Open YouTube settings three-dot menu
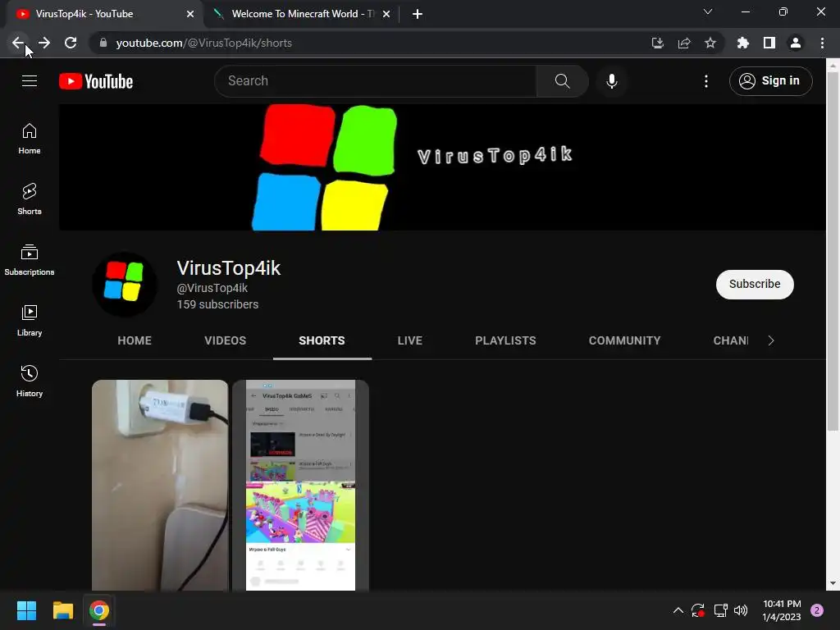The image size is (840, 630). (706, 81)
